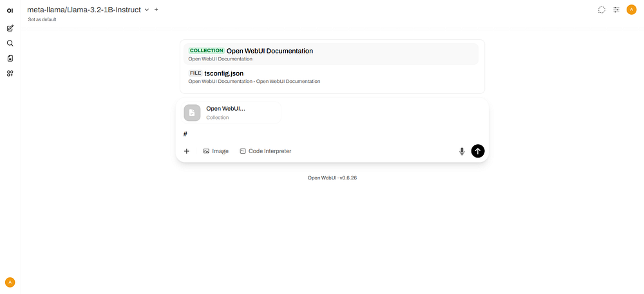This screenshot has height=294, width=644.
Task: Add another model with the plus button
Action: tap(156, 10)
